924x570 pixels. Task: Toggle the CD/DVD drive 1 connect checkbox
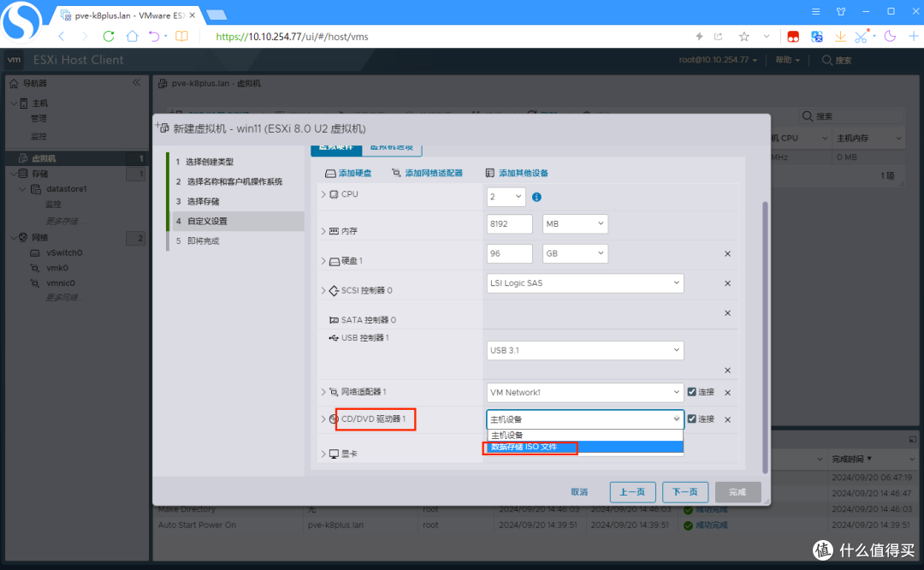[692, 419]
